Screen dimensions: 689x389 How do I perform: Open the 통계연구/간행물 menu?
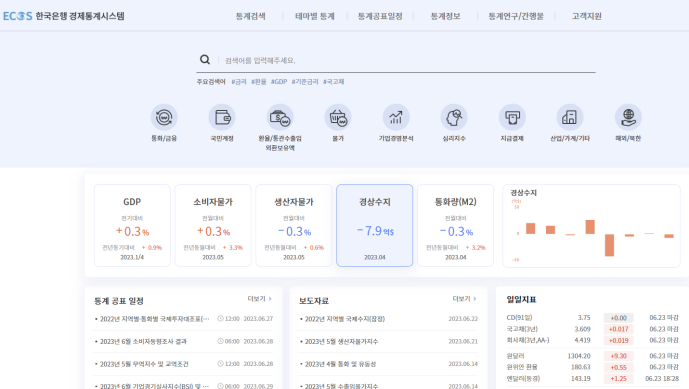click(516, 16)
